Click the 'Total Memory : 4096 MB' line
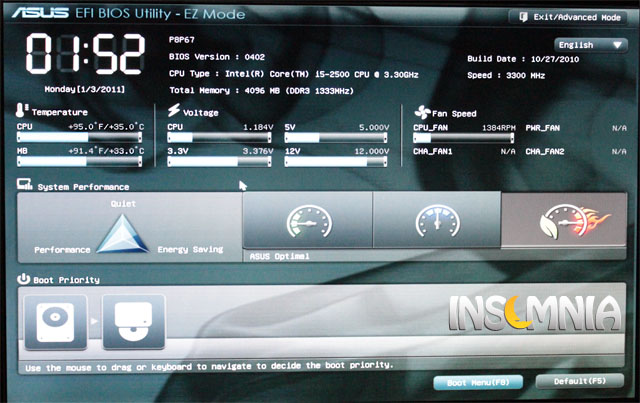 [261, 91]
